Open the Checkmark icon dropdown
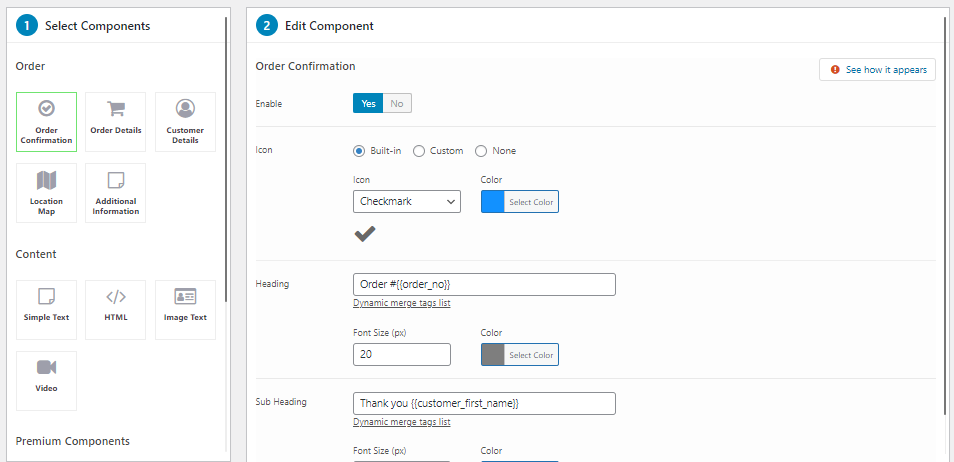 [x=406, y=201]
